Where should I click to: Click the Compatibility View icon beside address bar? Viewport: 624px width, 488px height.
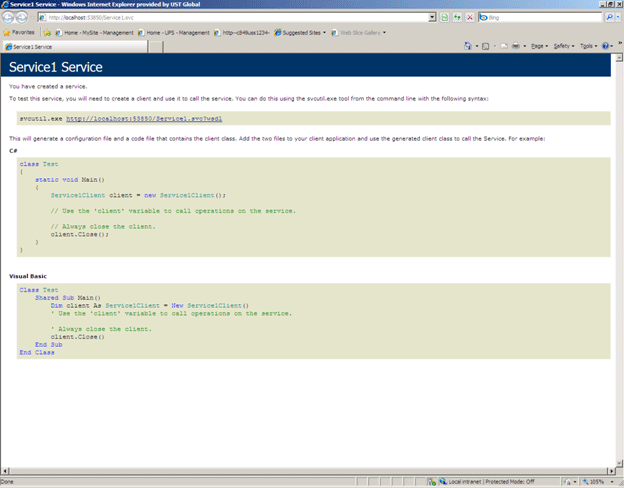tap(445, 17)
